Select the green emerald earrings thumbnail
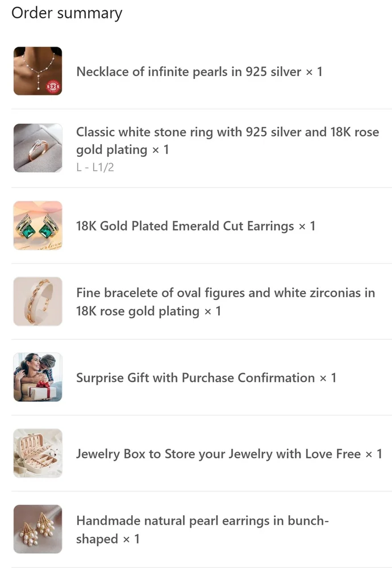392x568 pixels. (37, 225)
